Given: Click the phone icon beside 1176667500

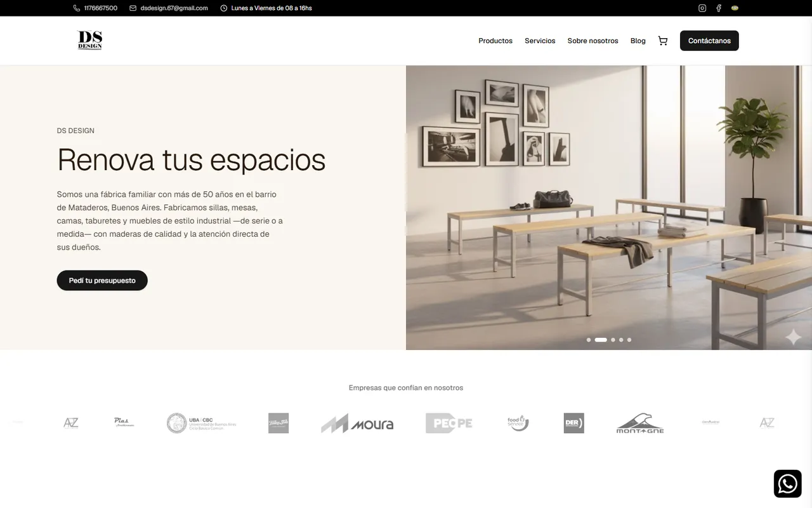Looking at the screenshot, I should (77, 8).
